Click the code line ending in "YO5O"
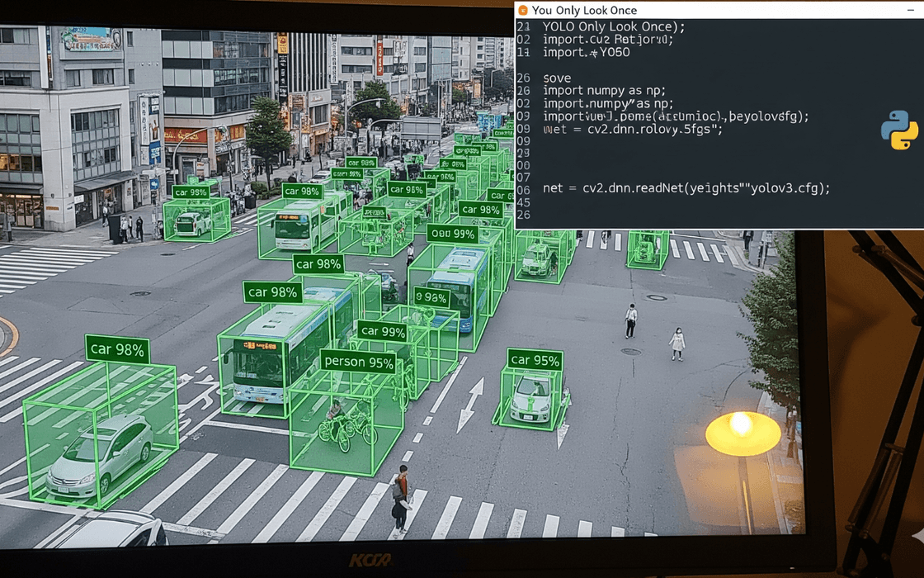Image resolution: width=924 pixels, height=578 pixels. coord(586,53)
